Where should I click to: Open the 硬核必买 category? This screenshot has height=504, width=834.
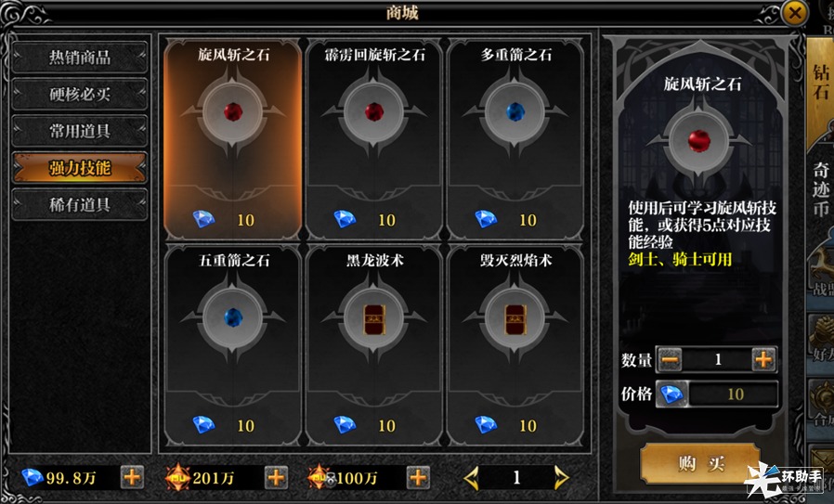80,94
